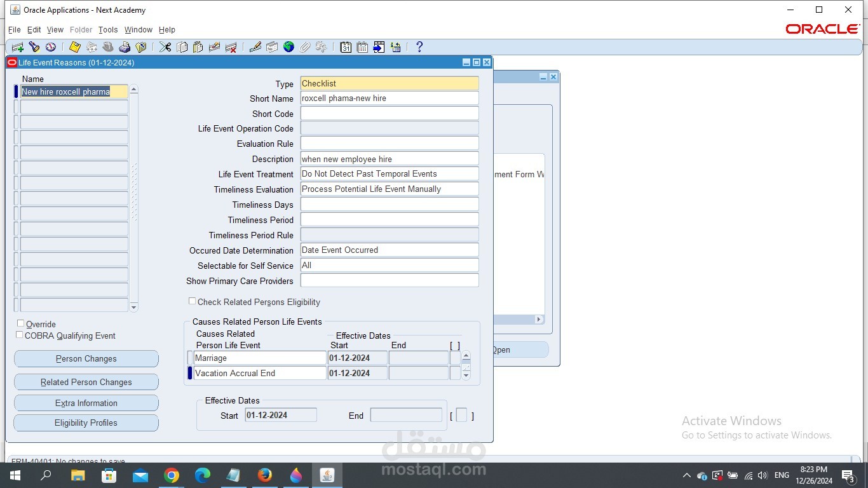Viewport: 868px width, 488px height.
Task: Open the Window menu
Action: pos(139,30)
